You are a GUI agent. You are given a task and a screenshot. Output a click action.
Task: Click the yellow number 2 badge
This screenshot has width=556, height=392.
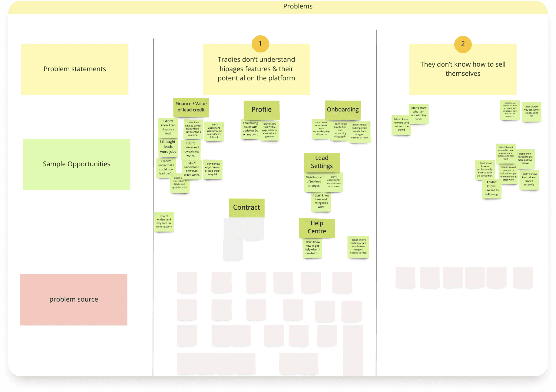click(462, 44)
